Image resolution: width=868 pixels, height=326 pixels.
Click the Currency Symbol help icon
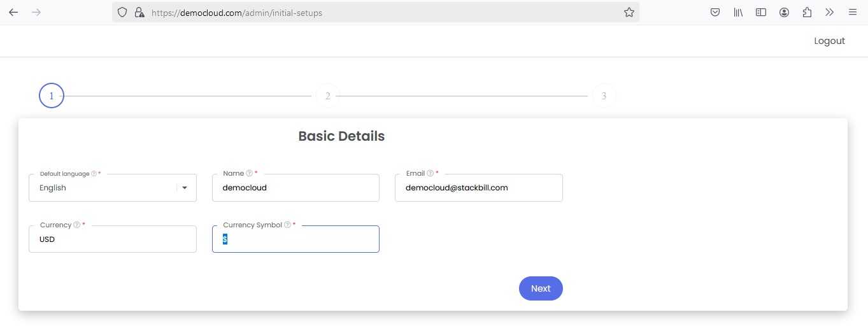(x=288, y=225)
